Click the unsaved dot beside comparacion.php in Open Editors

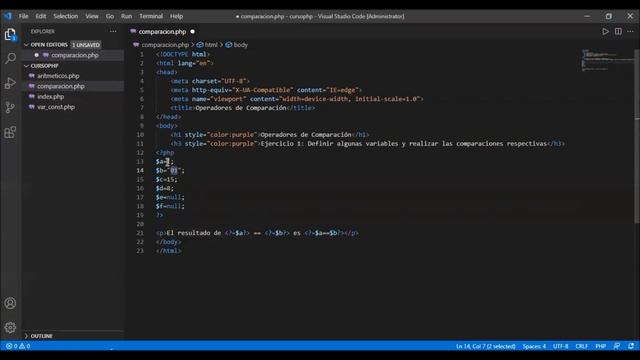tap(36, 55)
